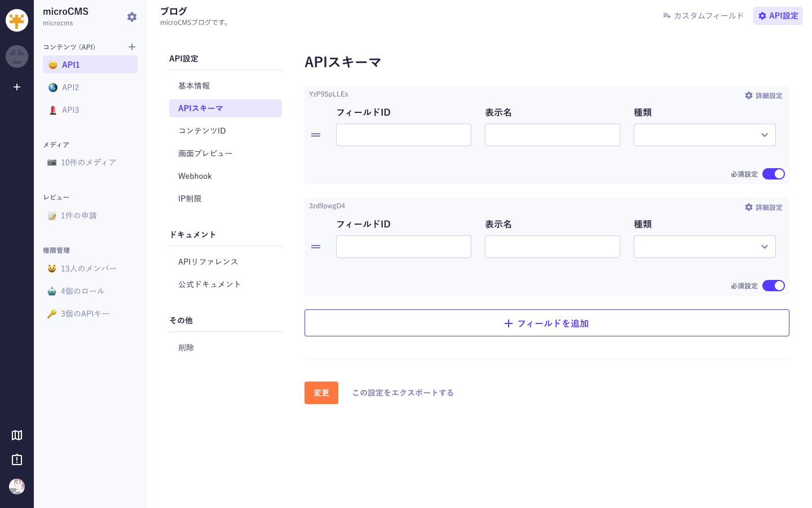This screenshot has width=812, height=508.
Task: Grab the first field's drag handle
Action: point(316,135)
